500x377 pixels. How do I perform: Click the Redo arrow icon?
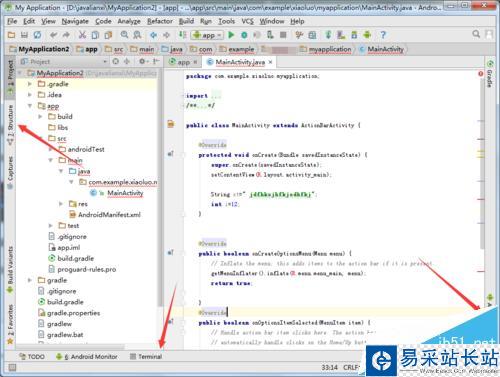[x=66, y=35]
